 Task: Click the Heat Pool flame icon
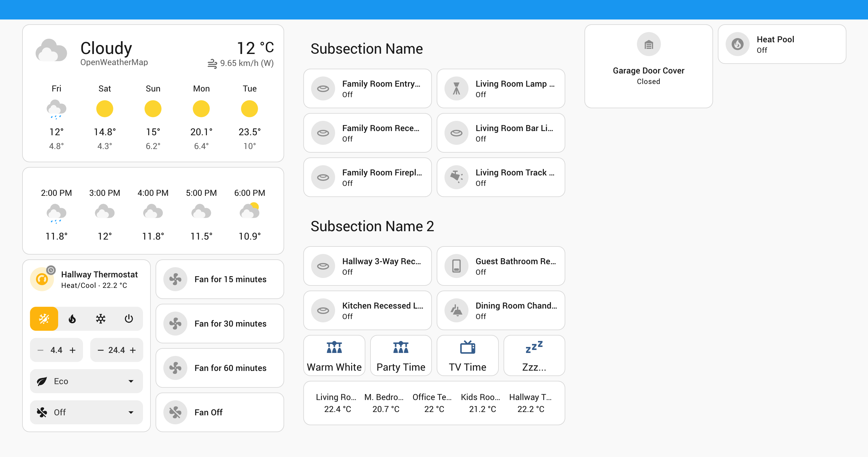[738, 44]
